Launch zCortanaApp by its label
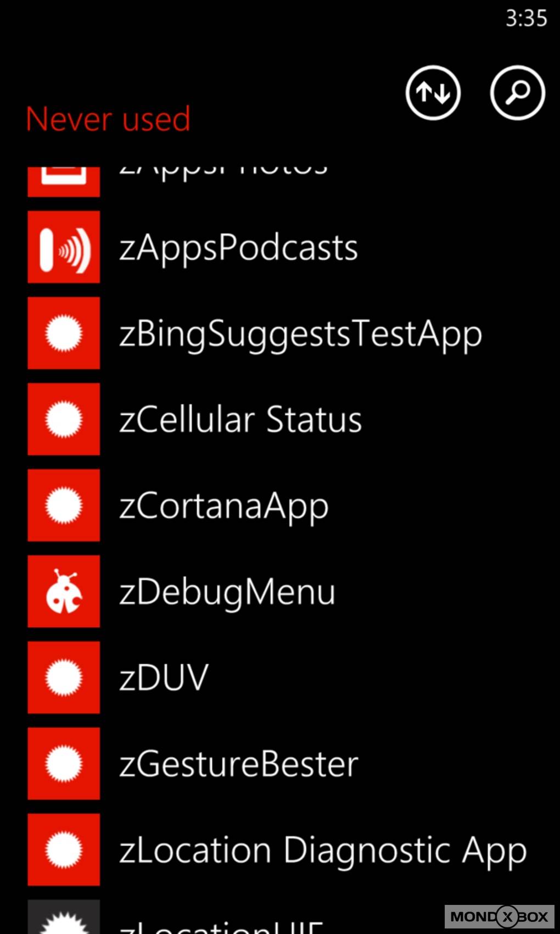 pos(224,506)
